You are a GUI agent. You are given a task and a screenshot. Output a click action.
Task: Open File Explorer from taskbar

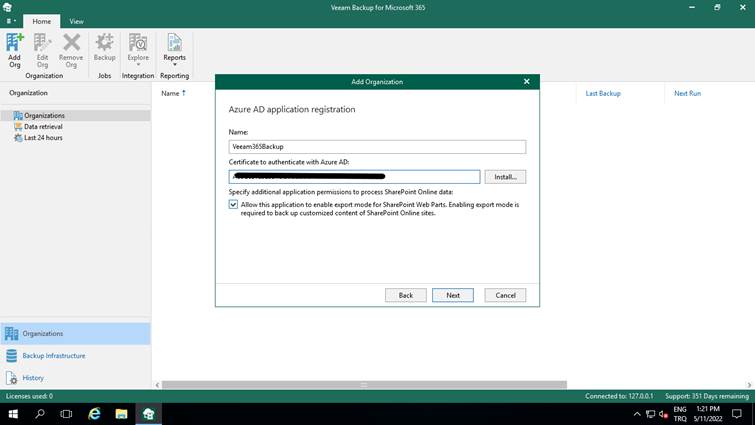121,414
